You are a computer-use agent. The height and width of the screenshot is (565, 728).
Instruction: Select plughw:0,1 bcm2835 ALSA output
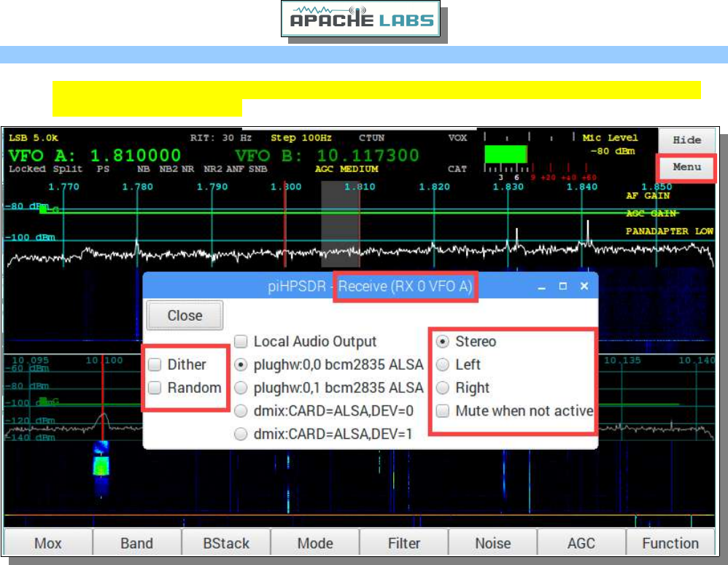[241, 388]
